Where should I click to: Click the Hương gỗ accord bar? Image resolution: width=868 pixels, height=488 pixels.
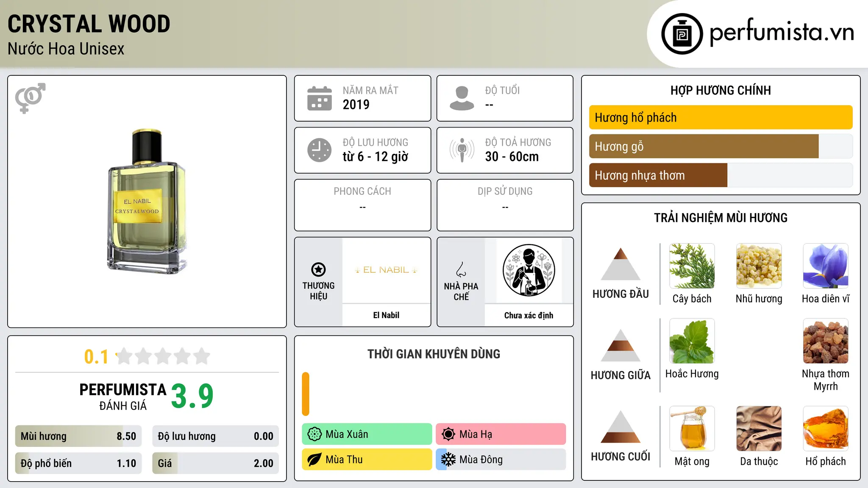721,147
